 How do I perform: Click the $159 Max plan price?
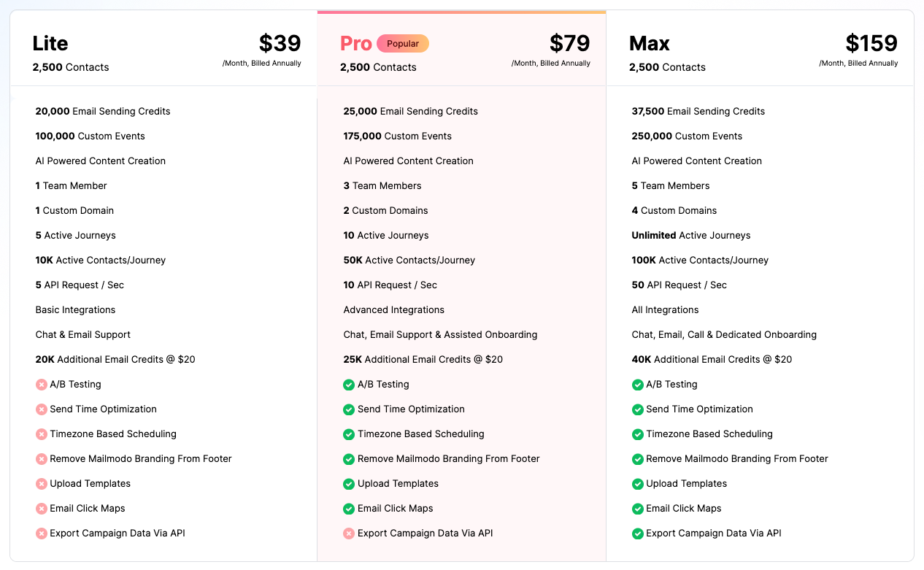coord(871,44)
